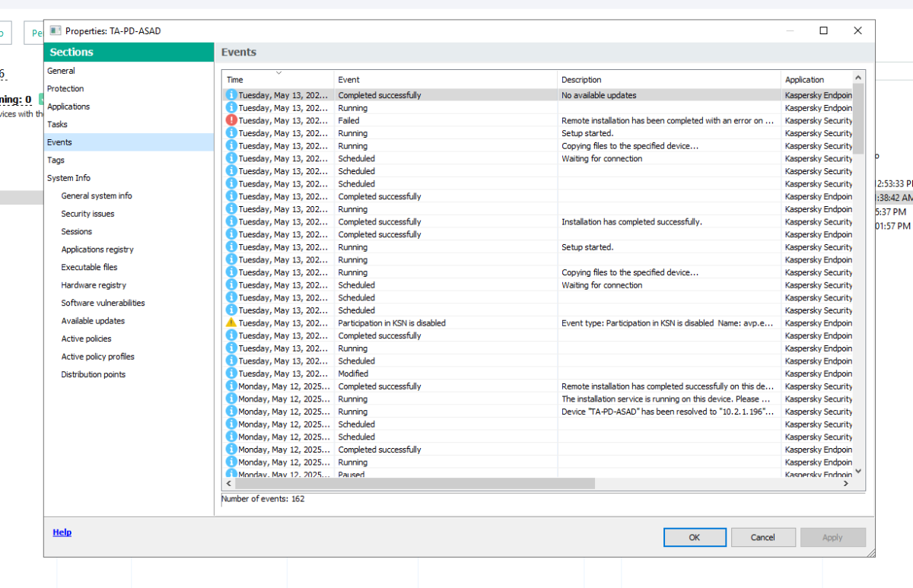Screen dimensions: 913x588
Task: Click the red error icon on the Failed event
Action: tap(231, 120)
